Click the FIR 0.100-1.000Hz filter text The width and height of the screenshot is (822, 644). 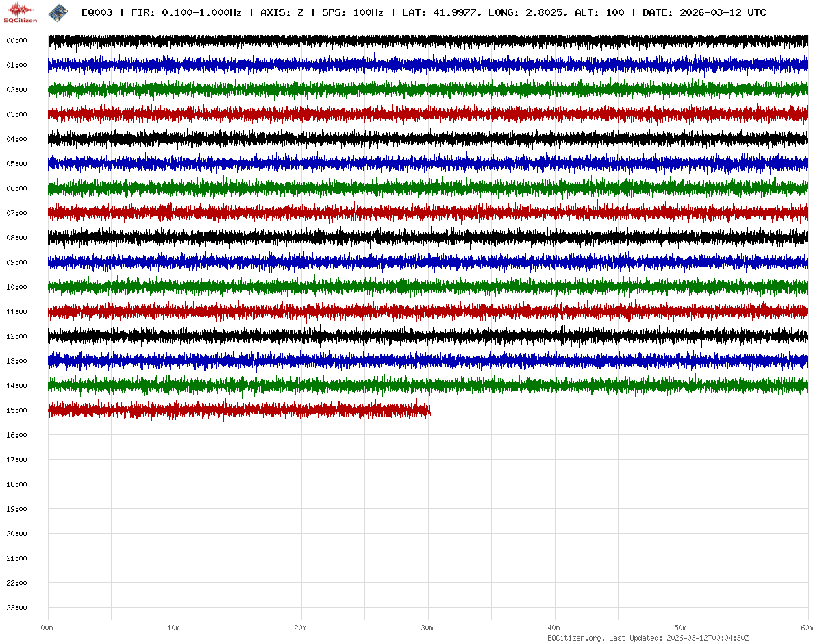186,12
